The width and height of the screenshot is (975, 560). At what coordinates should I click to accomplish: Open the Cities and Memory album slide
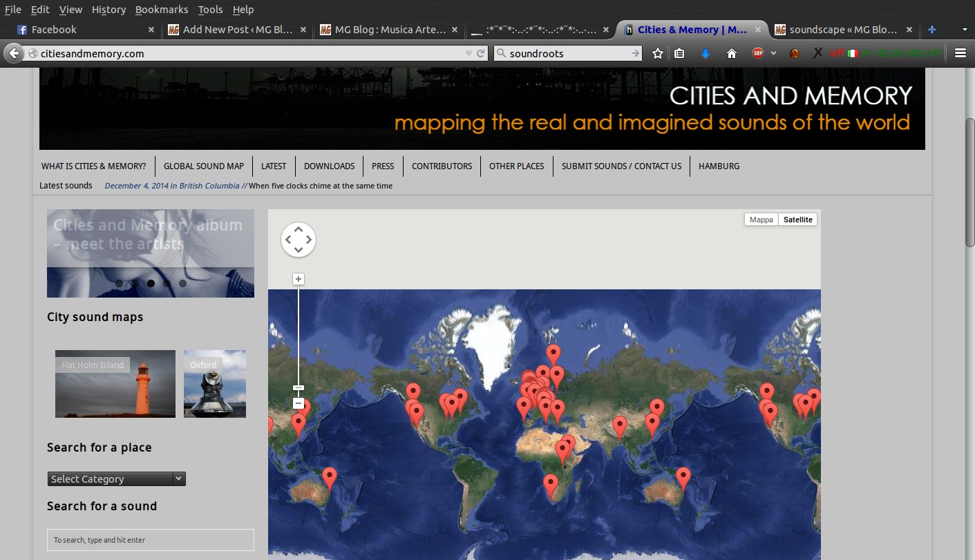[x=151, y=253]
